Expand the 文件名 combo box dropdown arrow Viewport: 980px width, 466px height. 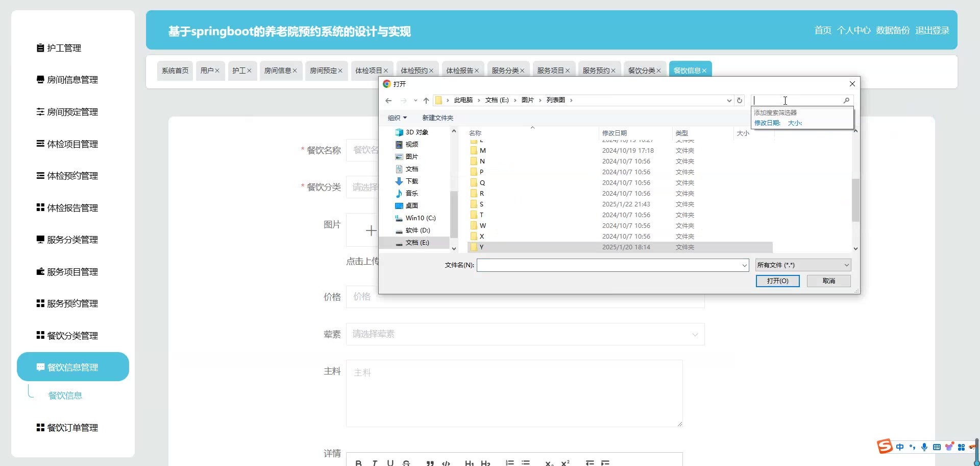coord(744,265)
